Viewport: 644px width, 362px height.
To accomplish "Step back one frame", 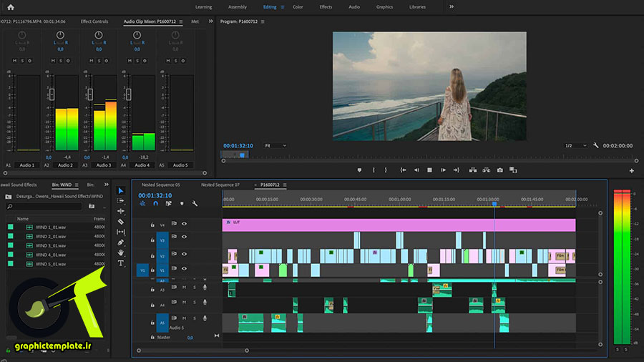I will point(416,170).
